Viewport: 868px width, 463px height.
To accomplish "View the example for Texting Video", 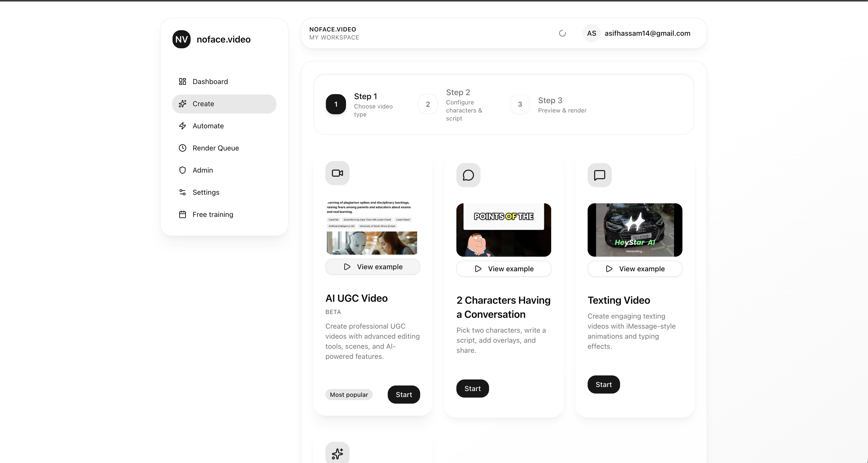I will [x=634, y=269].
